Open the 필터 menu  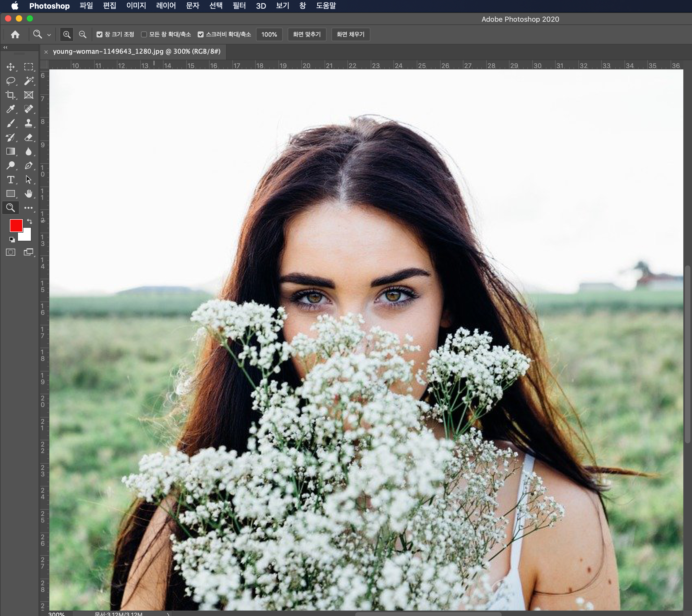(x=239, y=6)
